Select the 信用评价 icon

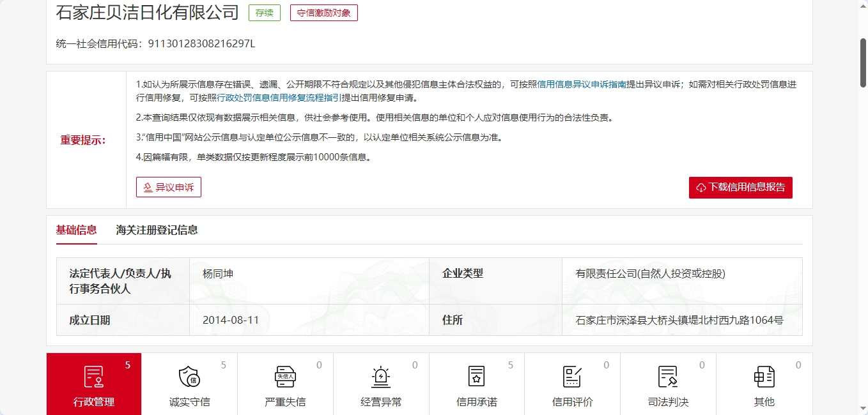pos(572,377)
